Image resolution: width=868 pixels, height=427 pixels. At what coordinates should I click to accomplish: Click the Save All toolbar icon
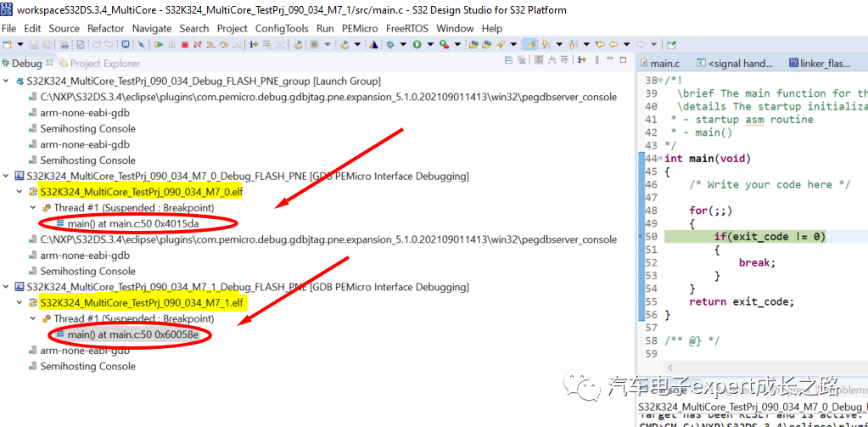click(47, 44)
